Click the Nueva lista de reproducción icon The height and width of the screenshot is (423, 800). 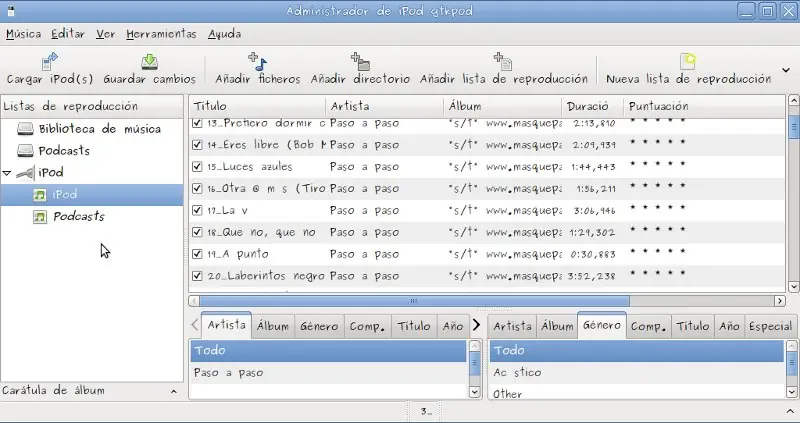pos(688,61)
